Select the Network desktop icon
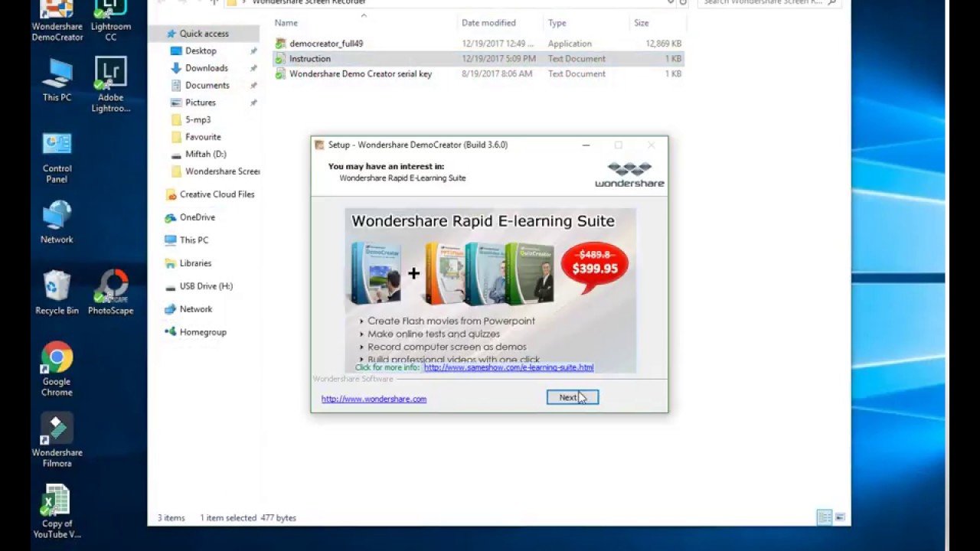Image resolution: width=980 pixels, height=551 pixels. pos(57,222)
